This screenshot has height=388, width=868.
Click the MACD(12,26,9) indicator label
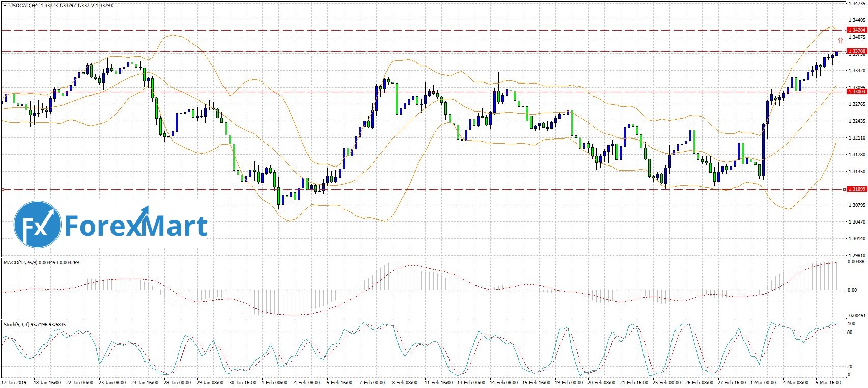coord(20,263)
